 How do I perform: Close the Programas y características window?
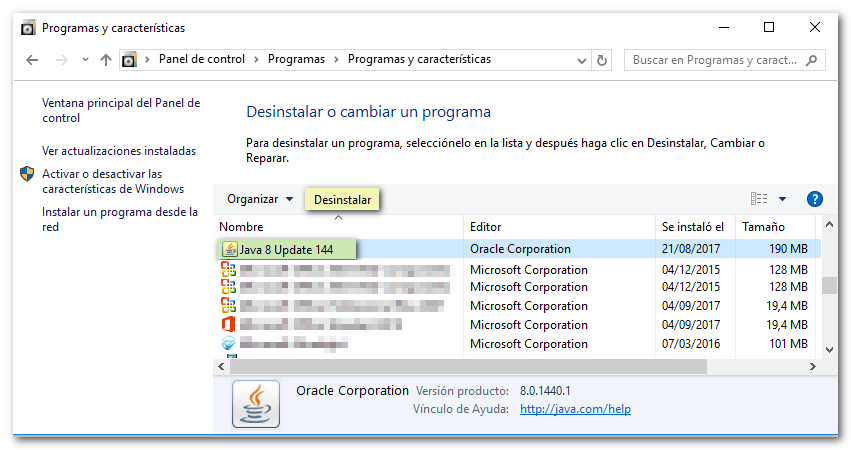tap(815, 27)
